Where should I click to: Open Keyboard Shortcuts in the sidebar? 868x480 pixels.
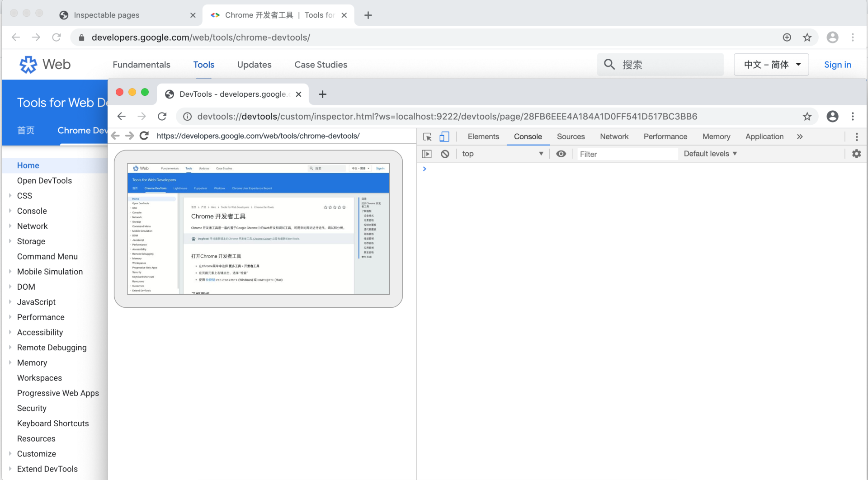pos(53,424)
